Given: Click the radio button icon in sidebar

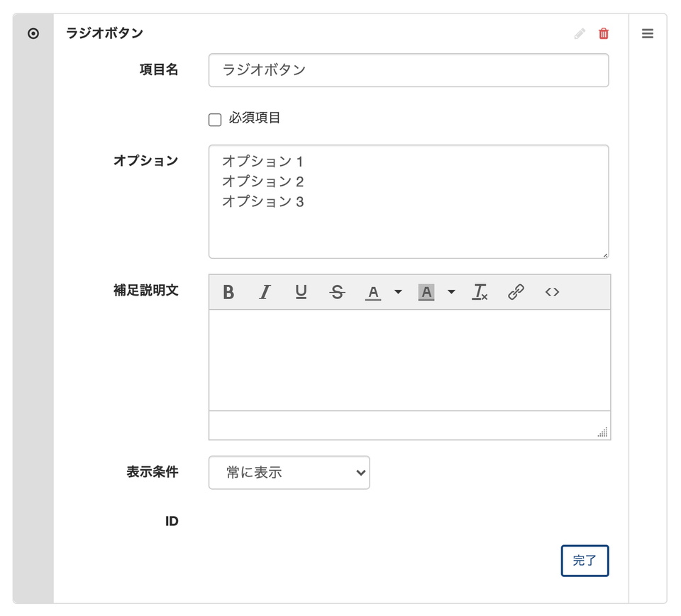Looking at the screenshot, I should pos(33,33).
